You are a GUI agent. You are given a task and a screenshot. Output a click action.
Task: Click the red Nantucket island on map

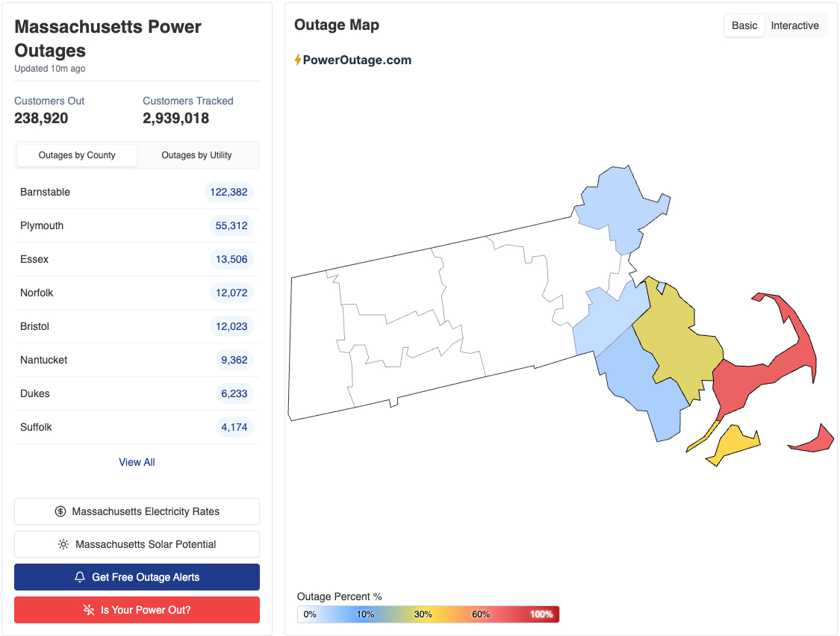pyautogui.click(x=819, y=441)
